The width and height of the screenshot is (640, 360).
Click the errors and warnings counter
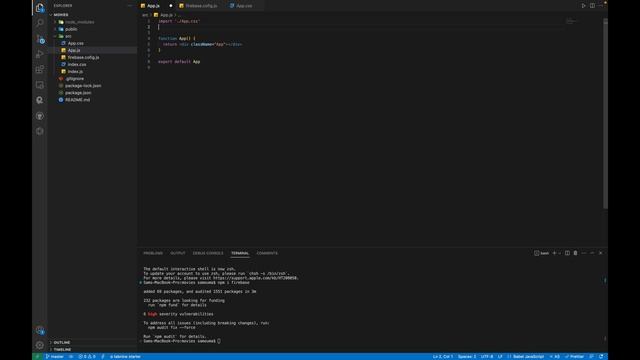[x=87, y=356]
